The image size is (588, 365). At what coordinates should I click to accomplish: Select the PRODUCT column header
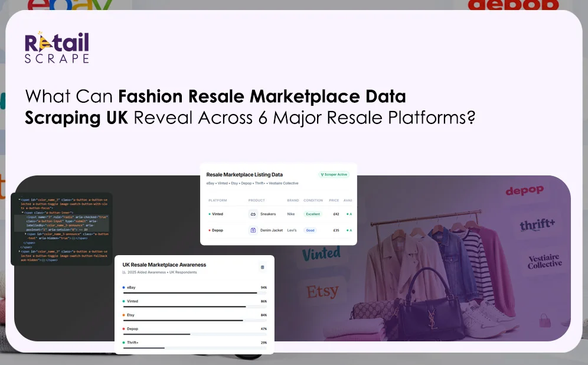pyautogui.click(x=256, y=200)
